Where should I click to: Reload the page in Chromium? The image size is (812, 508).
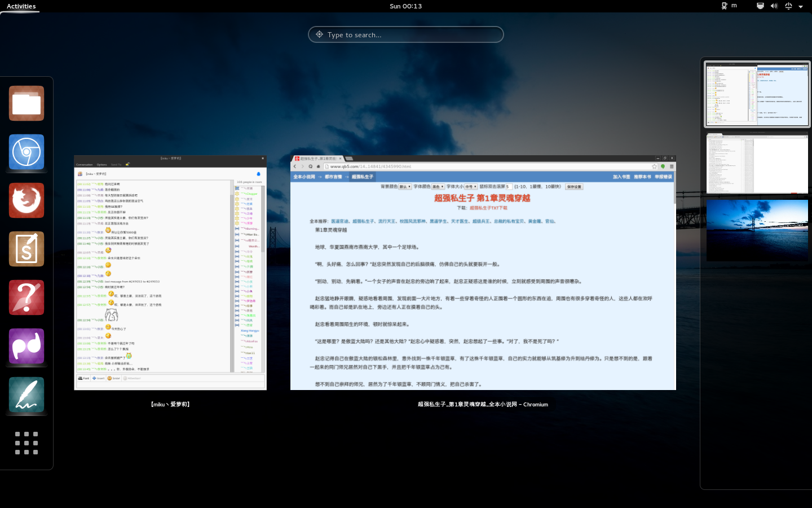(311, 167)
